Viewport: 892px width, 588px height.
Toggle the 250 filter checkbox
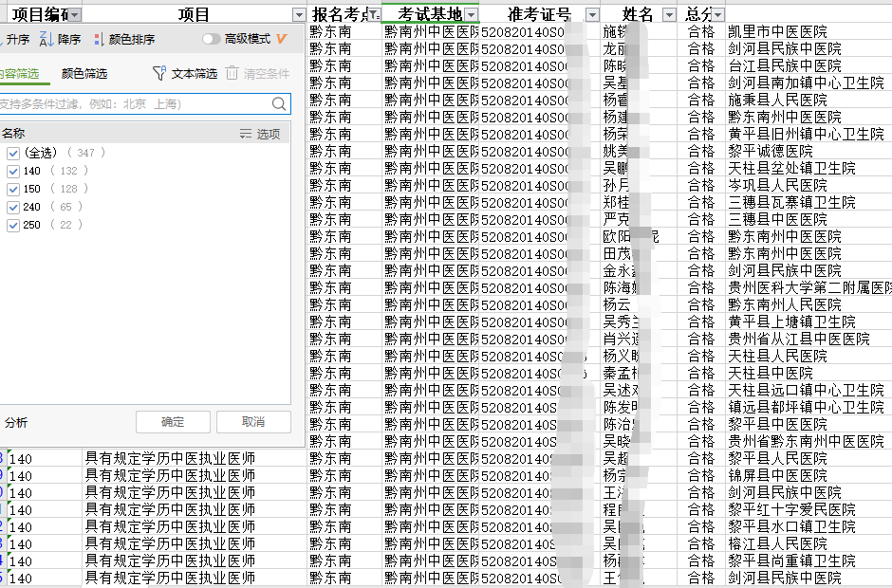(13, 226)
